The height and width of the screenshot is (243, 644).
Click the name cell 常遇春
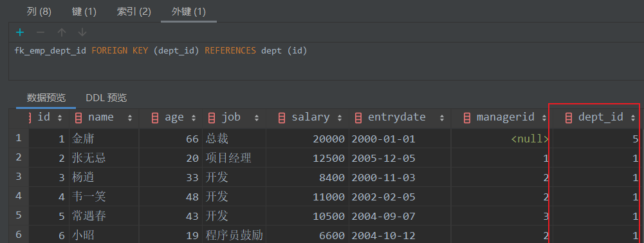(104, 217)
